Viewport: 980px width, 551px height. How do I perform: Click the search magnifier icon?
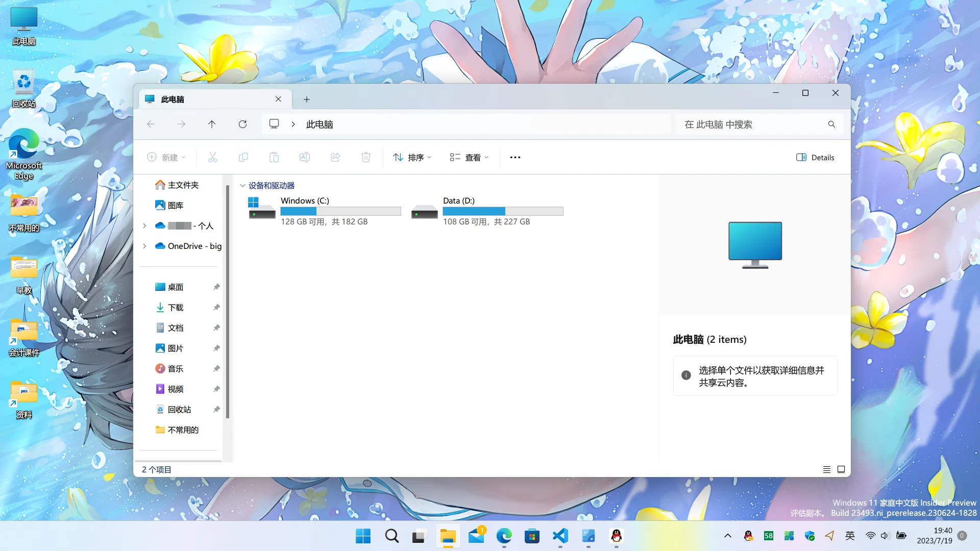pyautogui.click(x=831, y=124)
